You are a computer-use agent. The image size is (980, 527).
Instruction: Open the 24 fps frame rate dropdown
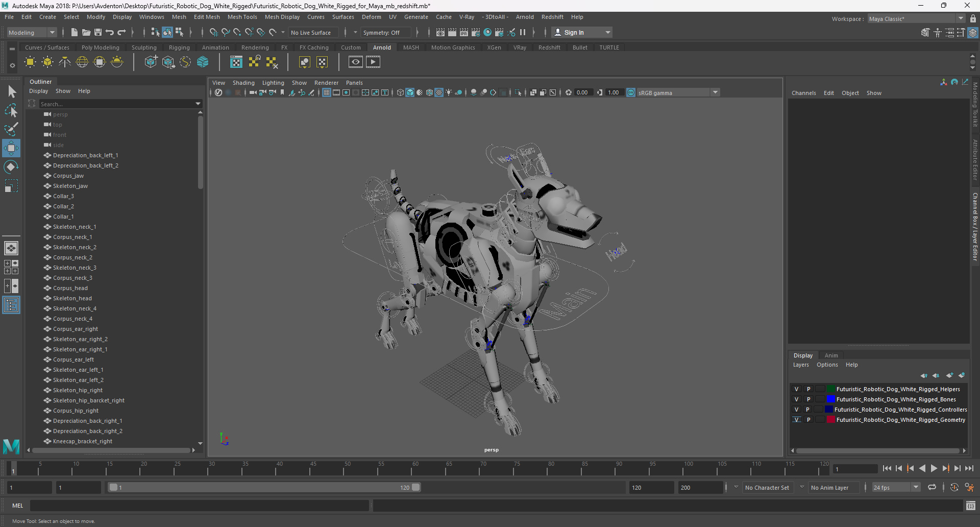[896, 487]
